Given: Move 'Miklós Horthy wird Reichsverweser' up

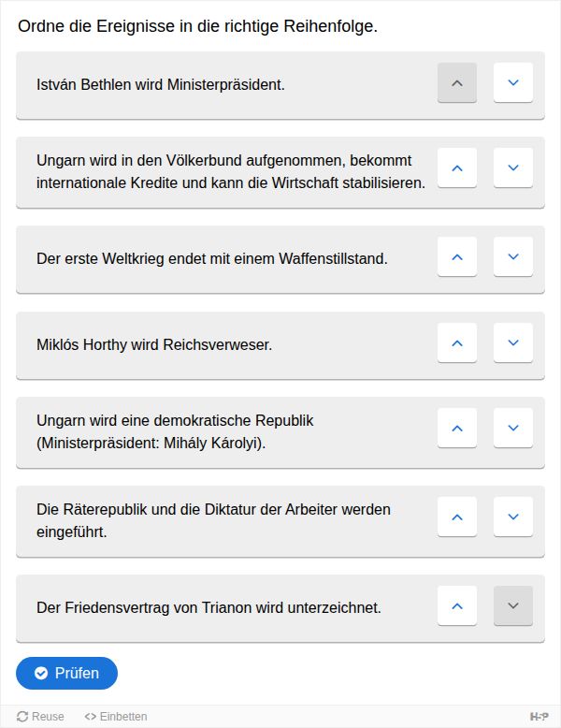Looking at the screenshot, I should coord(457,342).
